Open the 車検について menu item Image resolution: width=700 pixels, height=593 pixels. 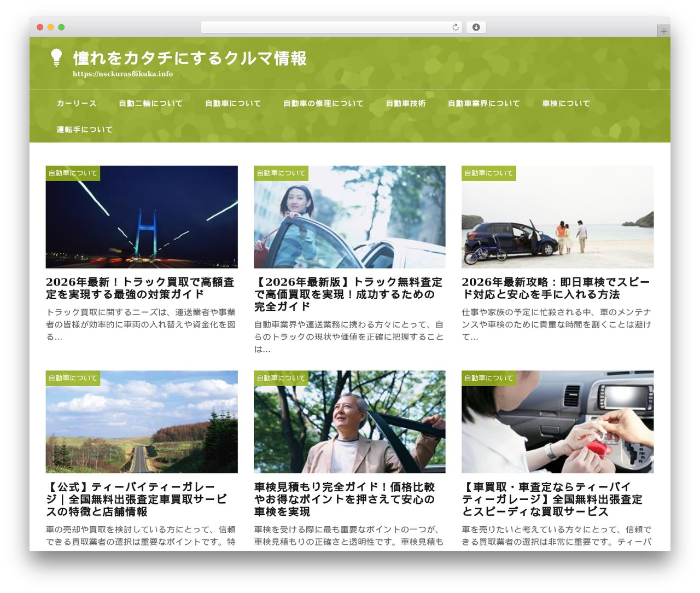click(566, 103)
